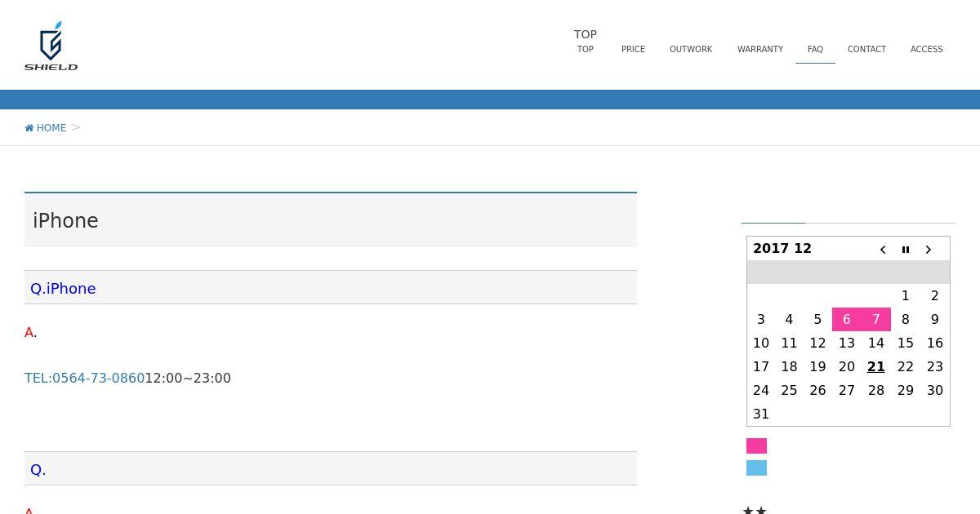Open the ACCESS menu item
The height and width of the screenshot is (514, 980).
(927, 49)
